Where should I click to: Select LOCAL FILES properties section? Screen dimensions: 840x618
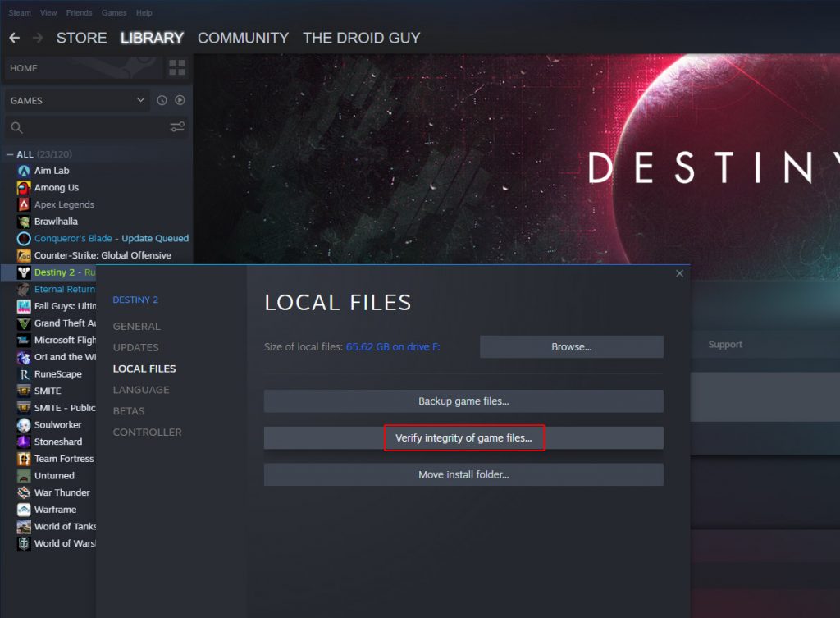[x=144, y=369]
